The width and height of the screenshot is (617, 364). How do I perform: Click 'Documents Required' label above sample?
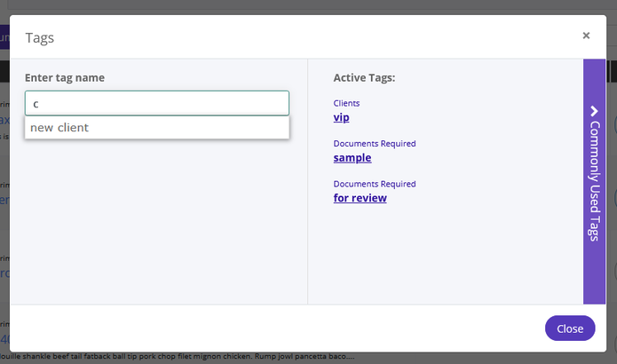(x=375, y=144)
